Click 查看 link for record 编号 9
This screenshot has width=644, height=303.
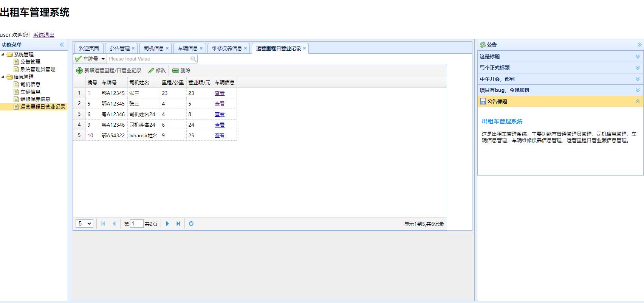click(x=220, y=125)
